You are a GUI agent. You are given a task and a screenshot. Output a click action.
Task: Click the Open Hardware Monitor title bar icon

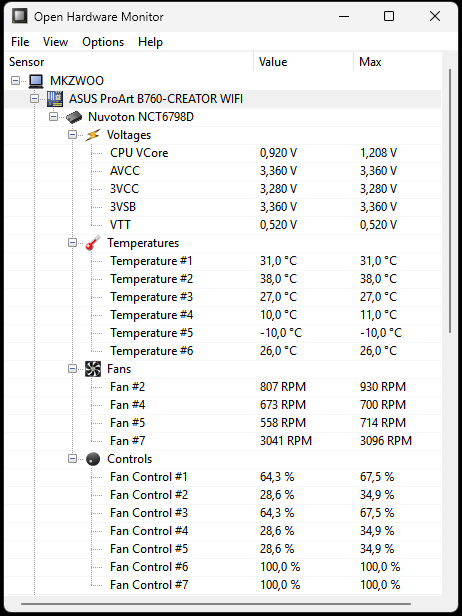[19, 16]
